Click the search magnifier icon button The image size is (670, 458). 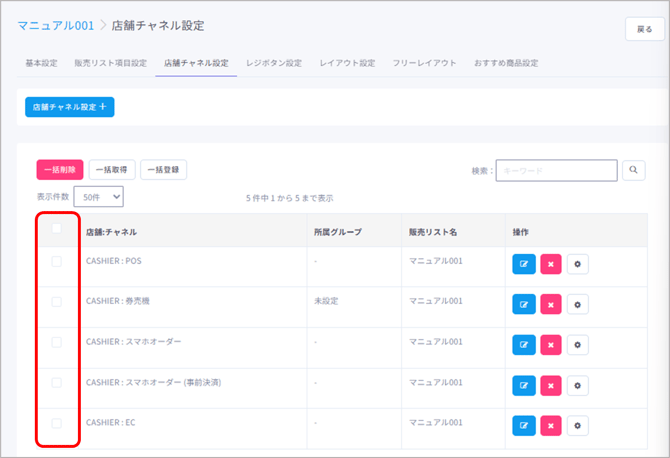[633, 171]
